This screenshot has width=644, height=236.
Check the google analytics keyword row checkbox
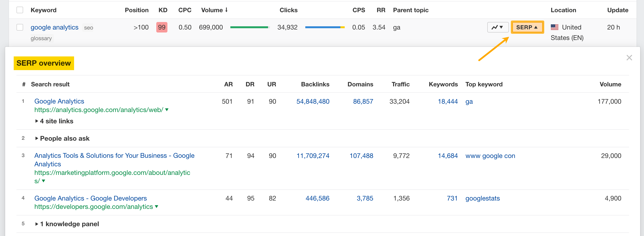click(20, 27)
